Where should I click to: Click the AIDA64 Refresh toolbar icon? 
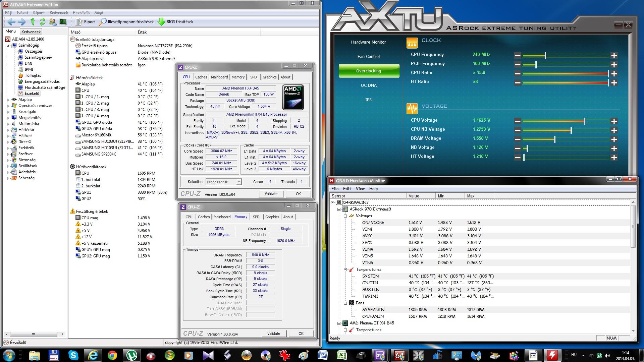pos(42,22)
